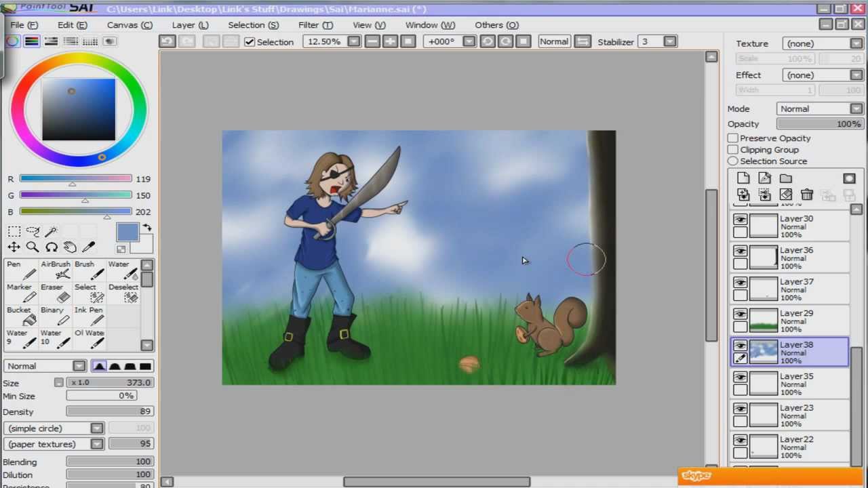Click the undo arrow in toolbar
This screenshot has width=868, height=488.
[x=167, y=41]
